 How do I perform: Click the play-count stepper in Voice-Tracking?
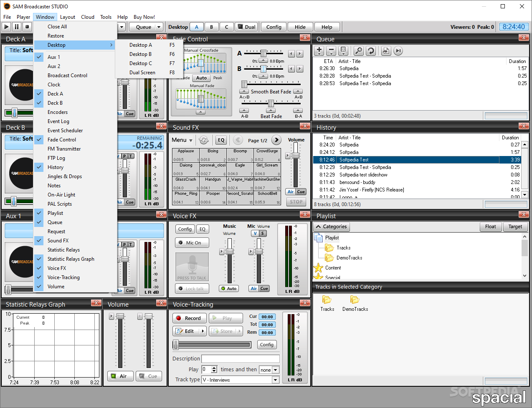(214, 370)
